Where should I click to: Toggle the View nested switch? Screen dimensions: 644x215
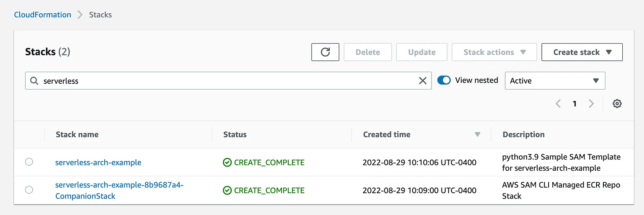tap(444, 80)
